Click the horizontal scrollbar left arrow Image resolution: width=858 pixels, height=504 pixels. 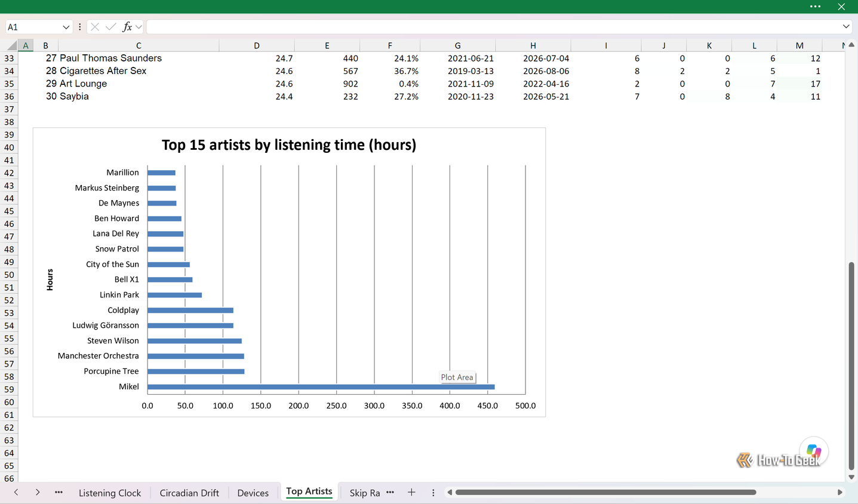pos(450,493)
